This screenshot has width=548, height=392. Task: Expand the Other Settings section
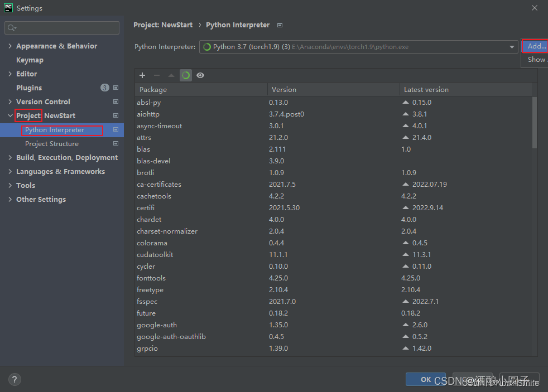tap(10, 200)
